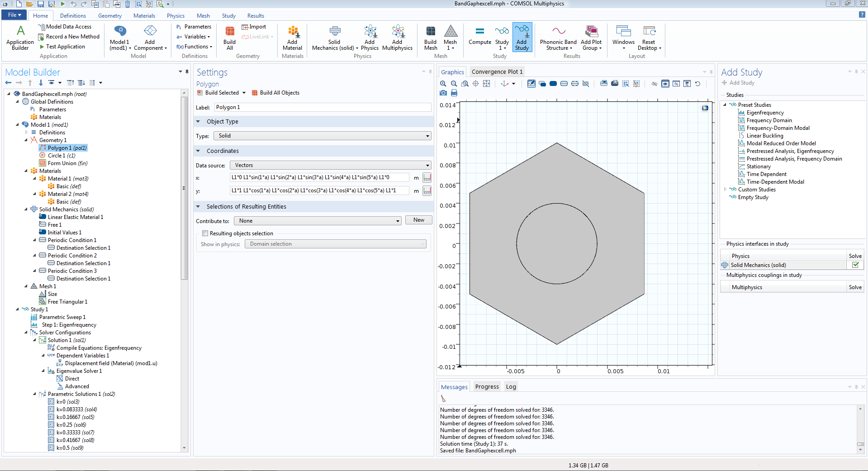Click Build All Objects in Settings
This screenshot has height=471, width=868.
click(x=275, y=93)
